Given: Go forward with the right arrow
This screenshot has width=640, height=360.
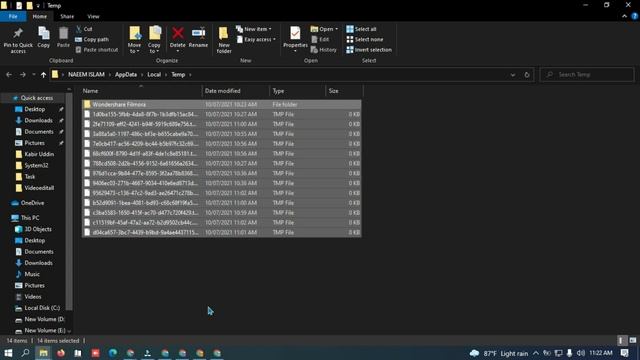Looking at the screenshot, I should pyautogui.click(x=23, y=75).
